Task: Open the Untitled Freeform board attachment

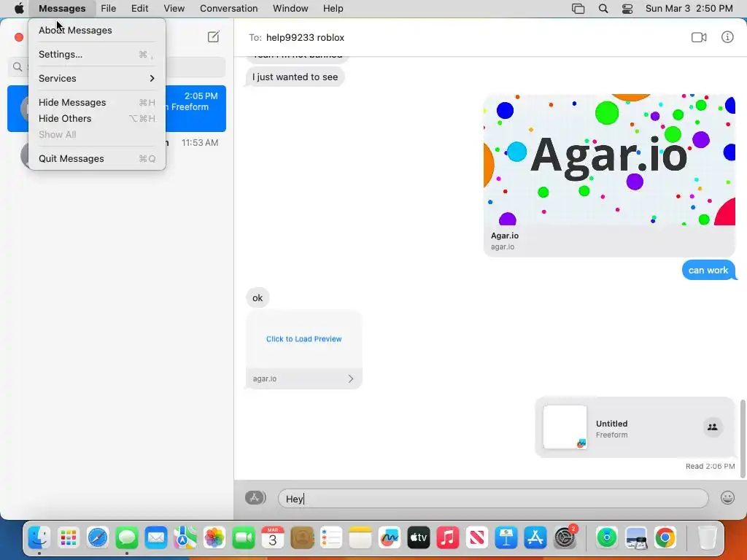Action: (x=635, y=427)
